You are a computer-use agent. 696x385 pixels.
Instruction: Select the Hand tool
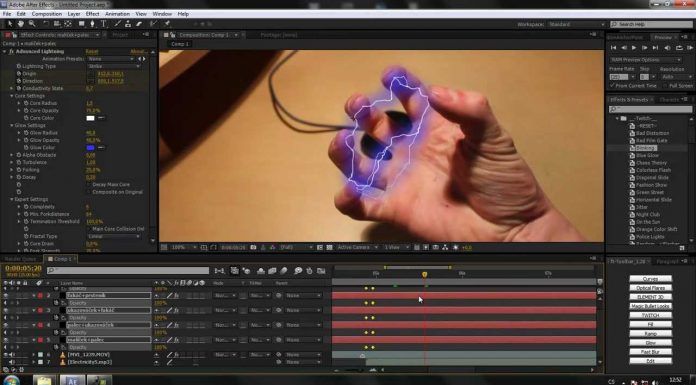point(20,24)
